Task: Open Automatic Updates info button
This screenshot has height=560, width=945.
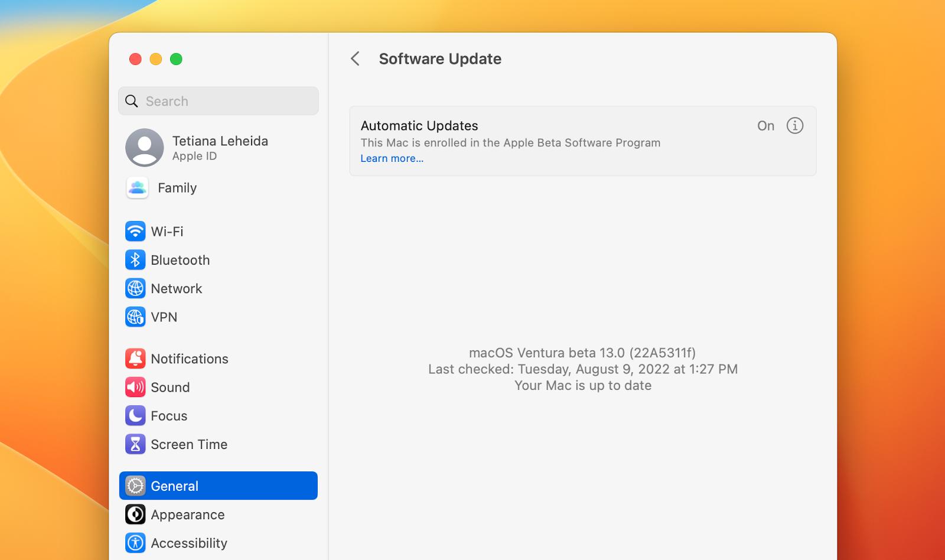Action: click(795, 125)
